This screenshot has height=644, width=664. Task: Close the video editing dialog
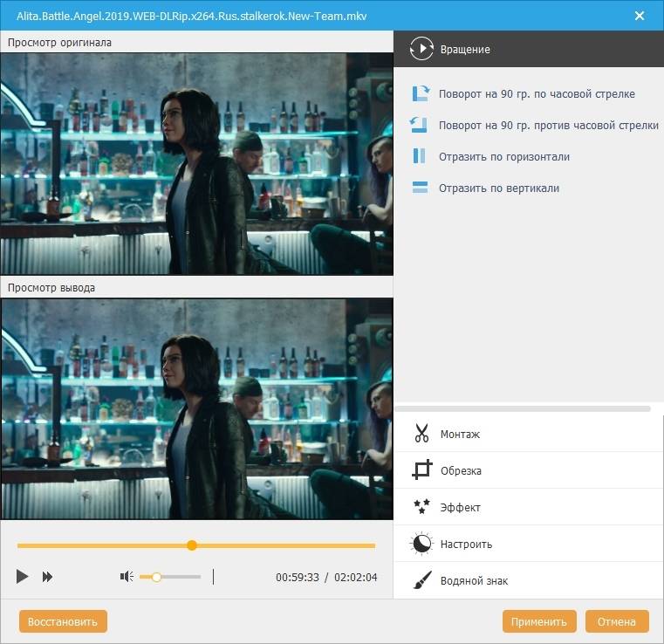click(x=639, y=16)
